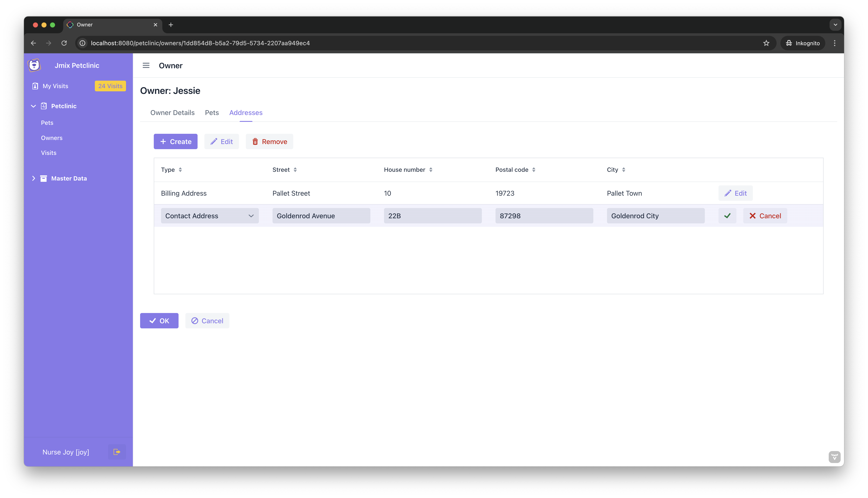The height and width of the screenshot is (498, 868).
Task: Toggle sorting on the City column
Action: coord(623,169)
